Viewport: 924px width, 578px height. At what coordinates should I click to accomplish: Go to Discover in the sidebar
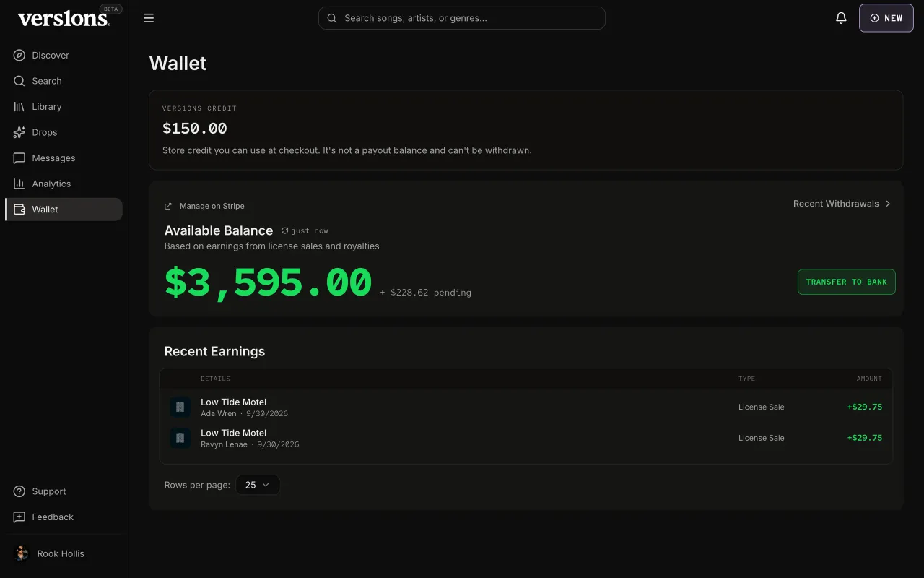coord(64,56)
